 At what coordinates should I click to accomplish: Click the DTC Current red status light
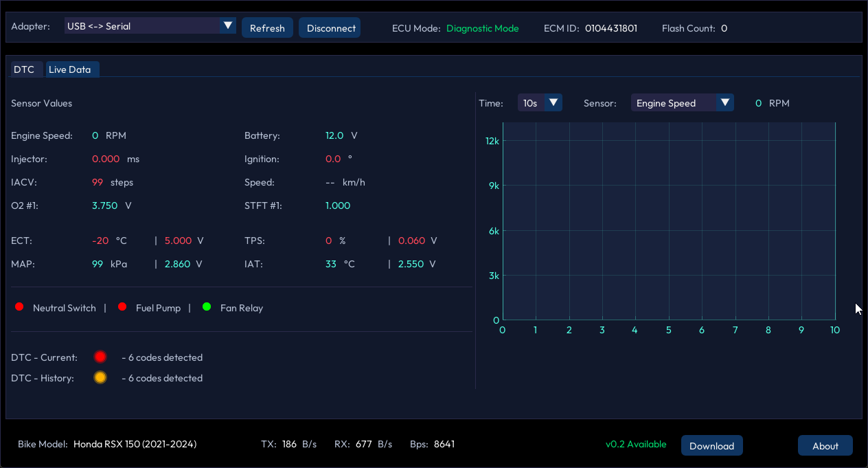100,357
